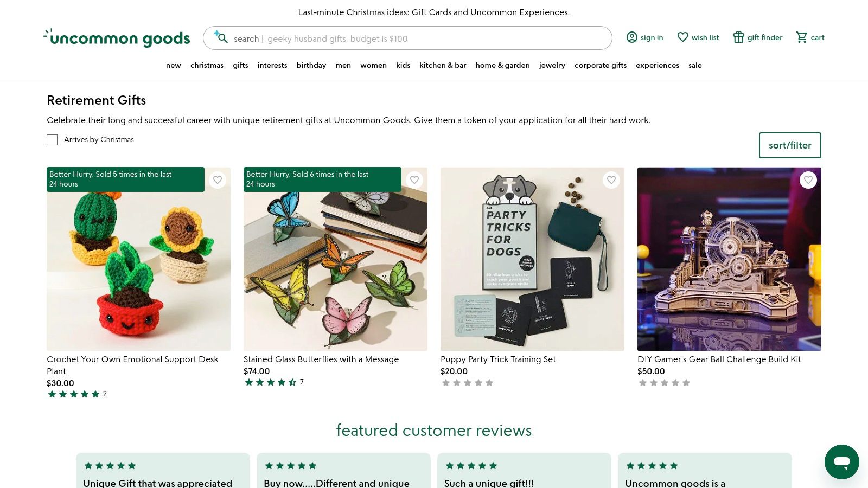Click the star rating on Stained Glass Butterflies

[270, 382]
